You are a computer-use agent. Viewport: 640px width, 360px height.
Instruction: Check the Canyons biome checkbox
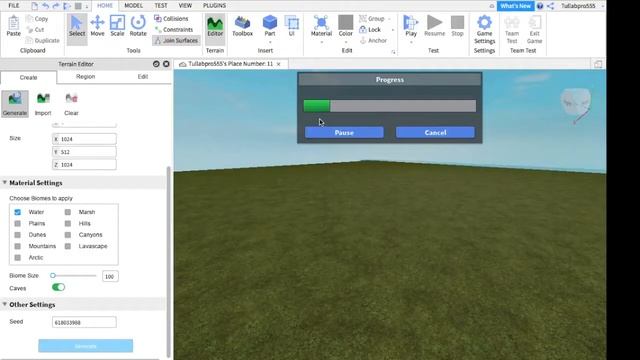(68, 235)
